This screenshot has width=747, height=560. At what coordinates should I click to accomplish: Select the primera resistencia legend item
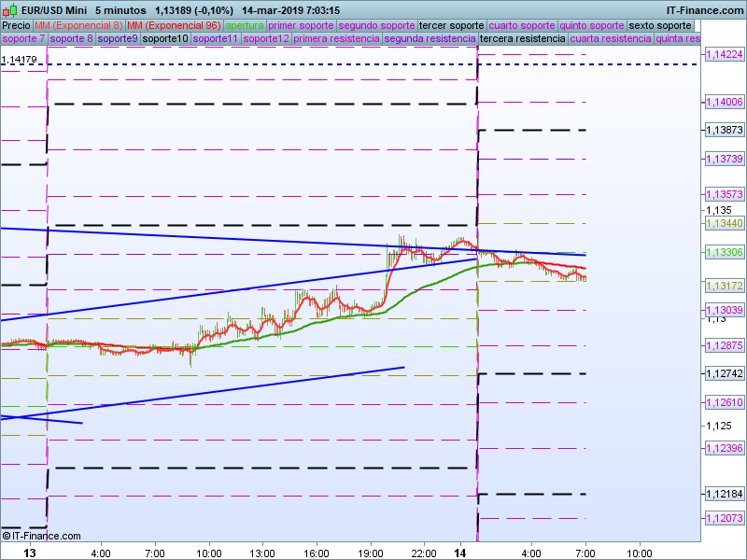(336, 39)
